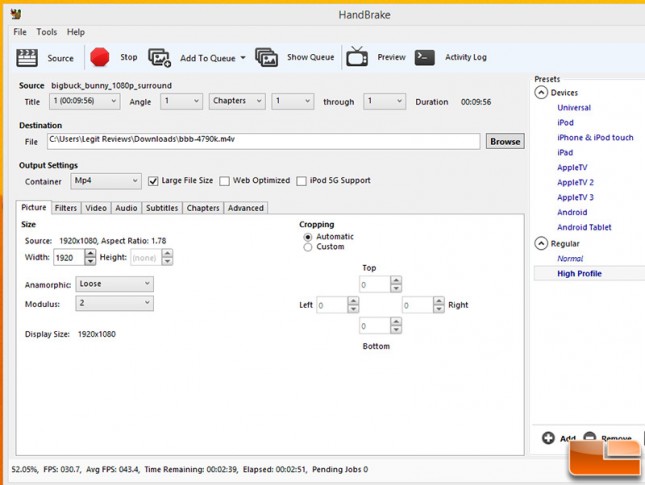Open the Tools menu
The image size is (645, 485).
pyautogui.click(x=46, y=32)
